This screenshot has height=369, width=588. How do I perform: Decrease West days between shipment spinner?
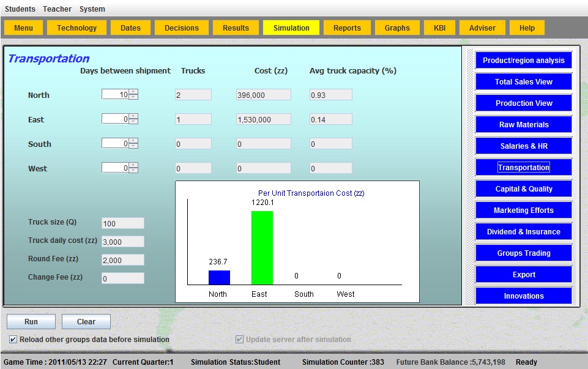pos(133,171)
